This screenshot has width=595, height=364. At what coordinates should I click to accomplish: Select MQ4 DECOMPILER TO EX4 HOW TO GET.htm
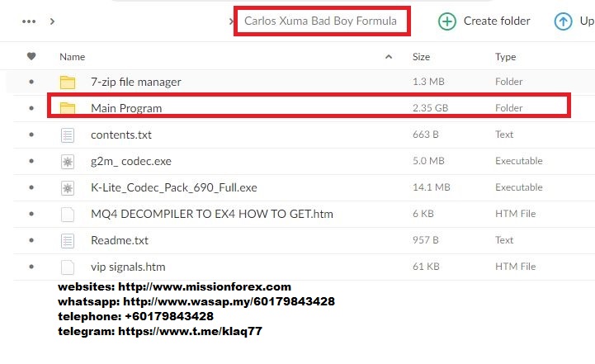pos(212,214)
